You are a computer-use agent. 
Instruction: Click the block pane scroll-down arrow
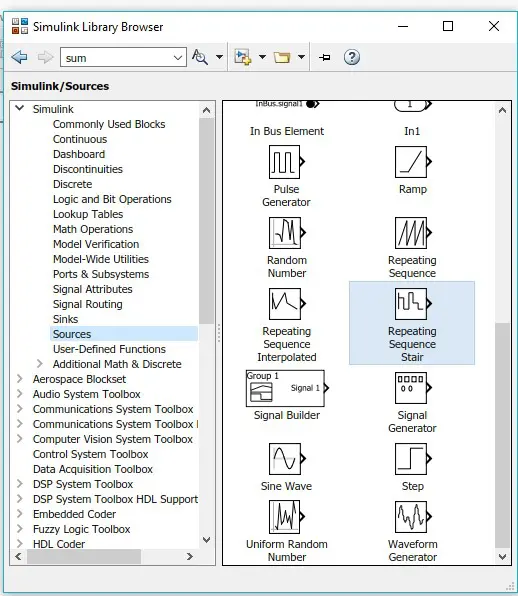click(502, 557)
